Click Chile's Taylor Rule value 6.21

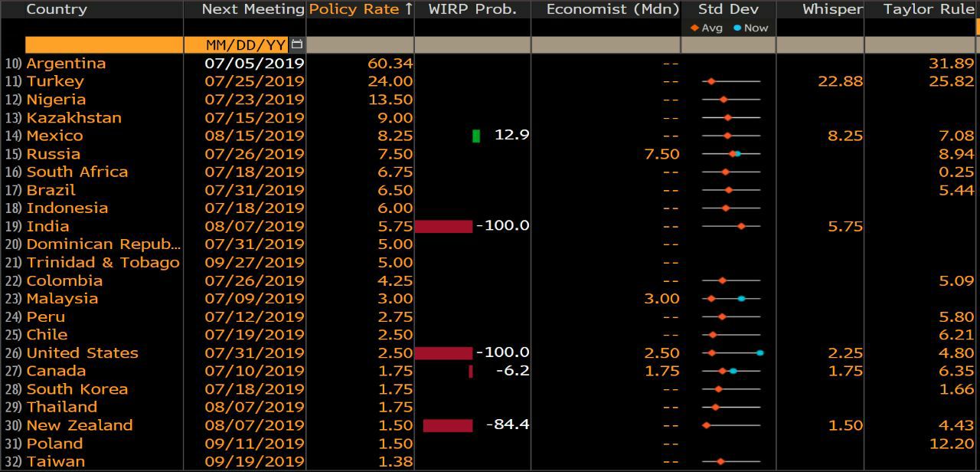956,335
